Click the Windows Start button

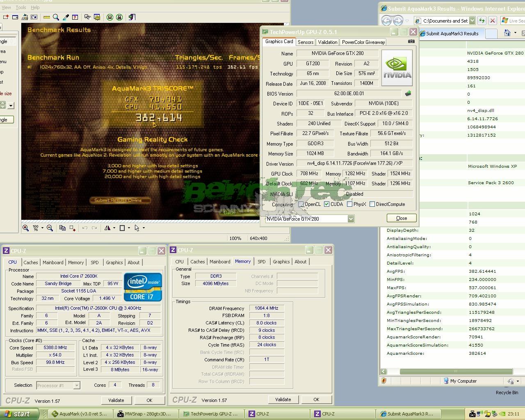19,414
